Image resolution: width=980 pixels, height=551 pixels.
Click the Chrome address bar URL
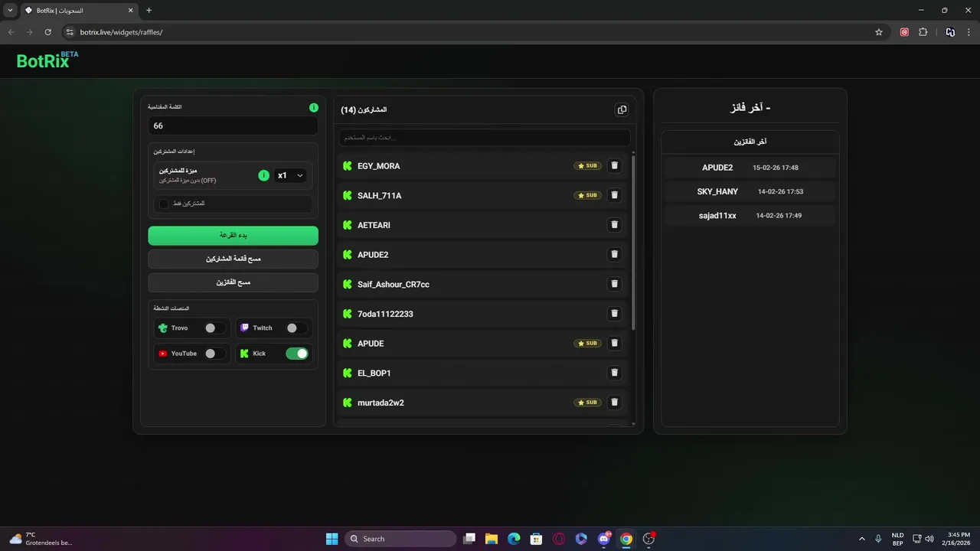tap(121, 32)
